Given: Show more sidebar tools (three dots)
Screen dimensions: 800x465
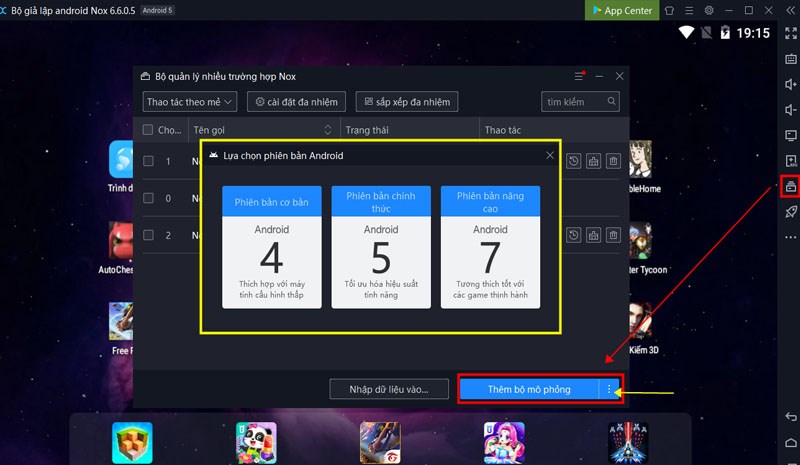Looking at the screenshot, I should 791,237.
